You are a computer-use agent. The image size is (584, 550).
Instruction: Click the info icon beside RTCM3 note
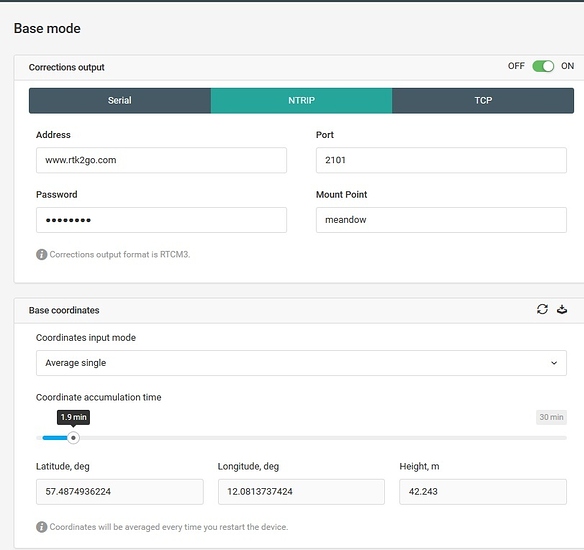[41, 254]
